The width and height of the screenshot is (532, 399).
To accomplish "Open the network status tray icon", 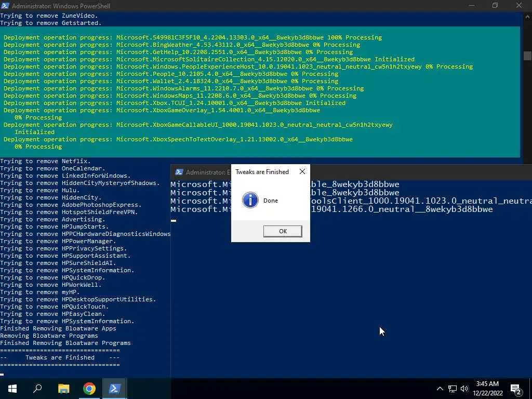I will pos(453,389).
